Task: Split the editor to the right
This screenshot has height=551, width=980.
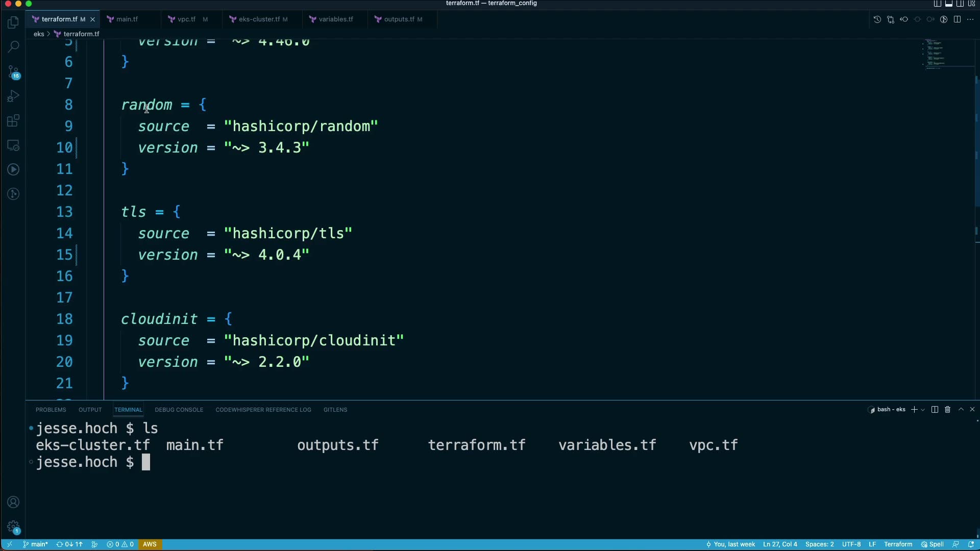Action: tap(957, 19)
